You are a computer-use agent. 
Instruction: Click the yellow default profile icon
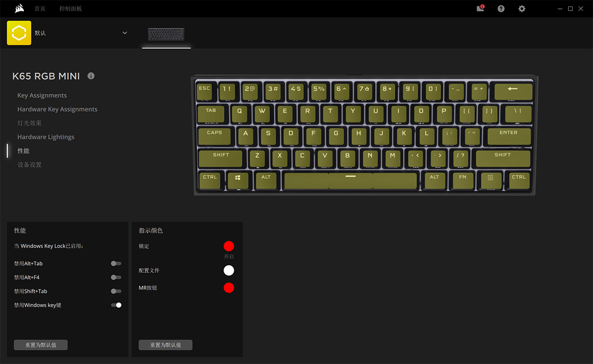pyautogui.click(x=19, y=33)
